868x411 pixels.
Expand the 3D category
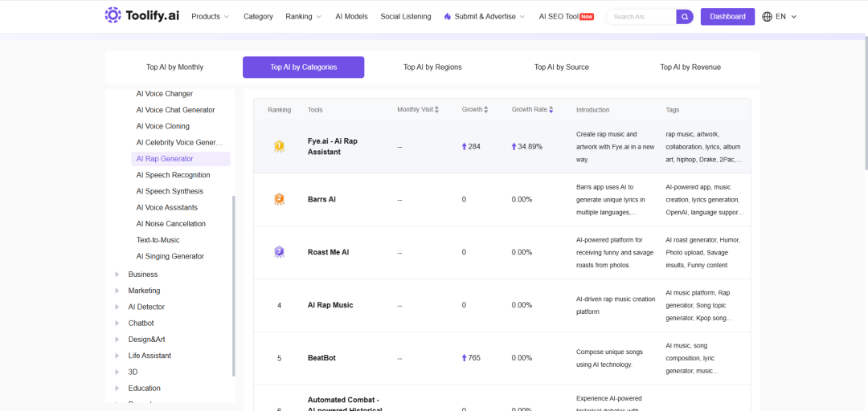tap(117, 372)
